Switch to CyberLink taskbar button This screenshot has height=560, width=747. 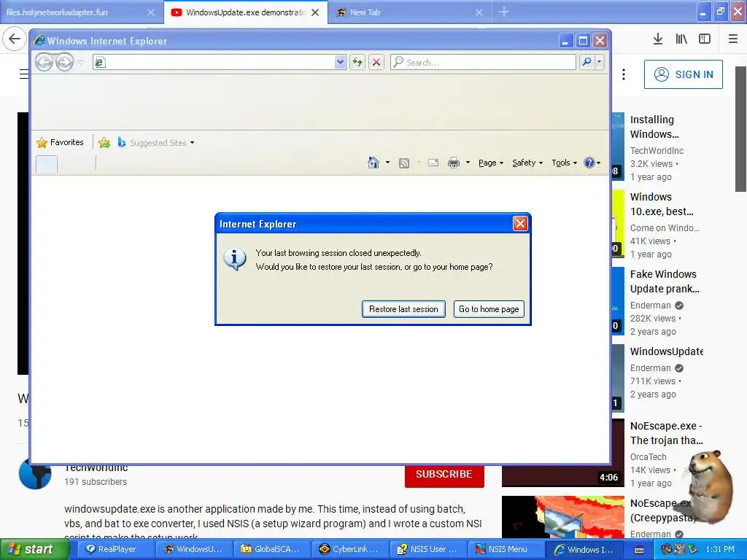tap(349, 549)
